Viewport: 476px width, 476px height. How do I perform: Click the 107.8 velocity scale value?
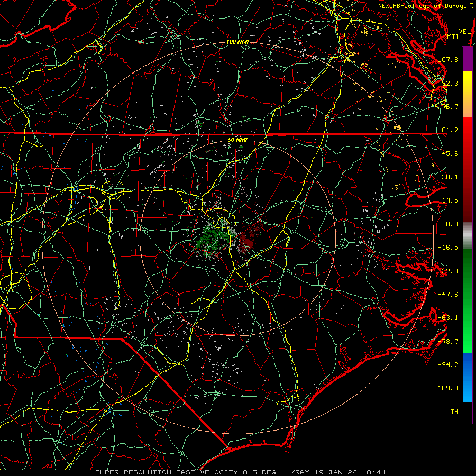(448, 59)
